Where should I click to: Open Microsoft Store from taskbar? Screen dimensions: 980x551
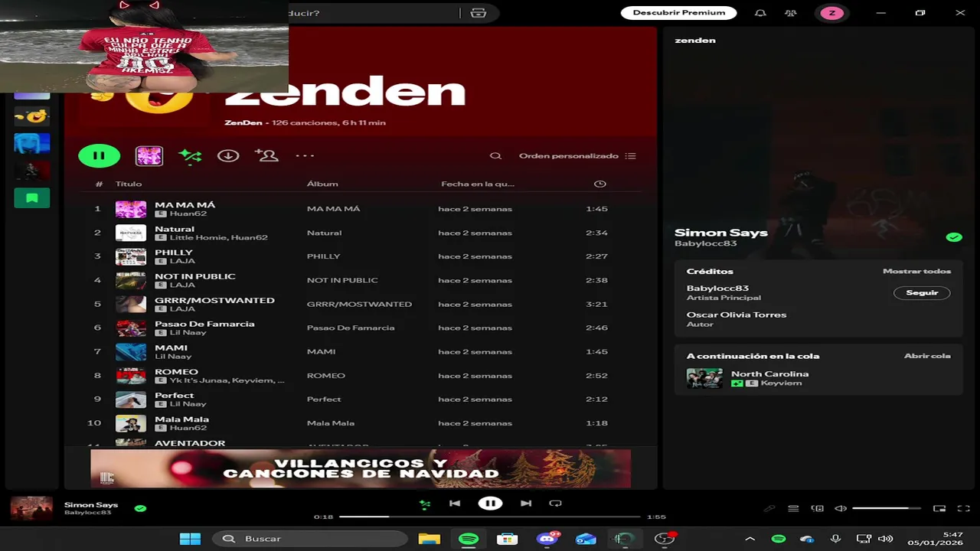click(507, 539)
